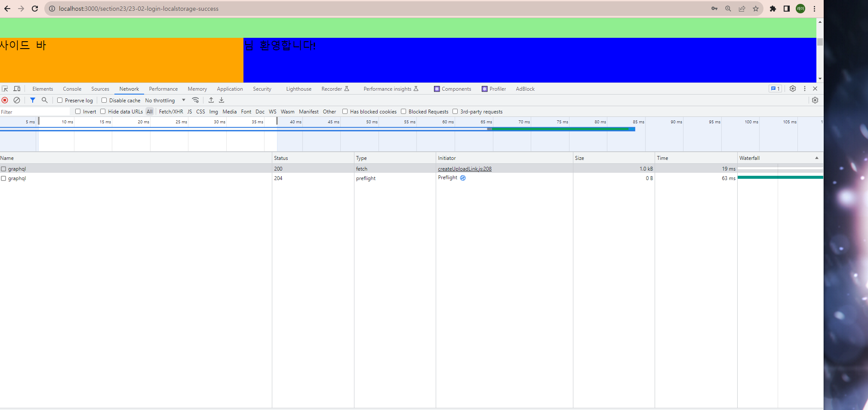The image size is (868, 410).
Task: Reload the page with the refresh icon
Action: pyautogui.click(x=35, y=9)
